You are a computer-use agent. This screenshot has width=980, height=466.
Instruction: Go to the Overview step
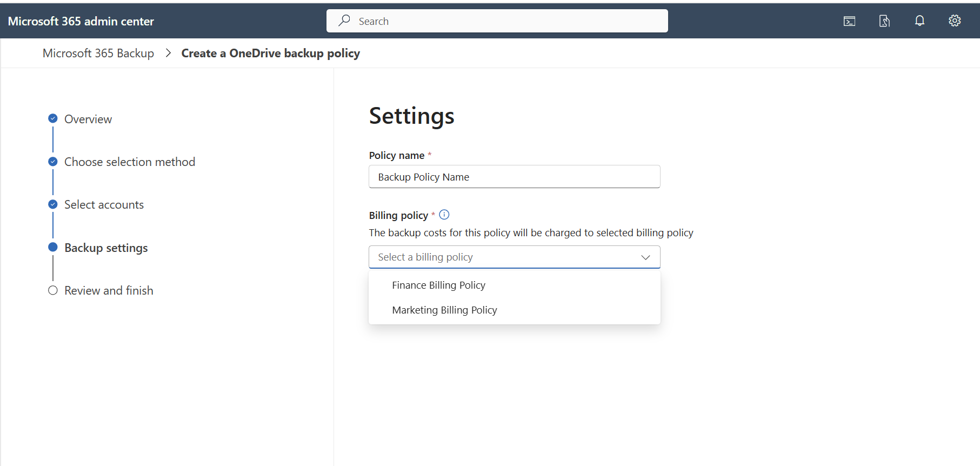88,119
